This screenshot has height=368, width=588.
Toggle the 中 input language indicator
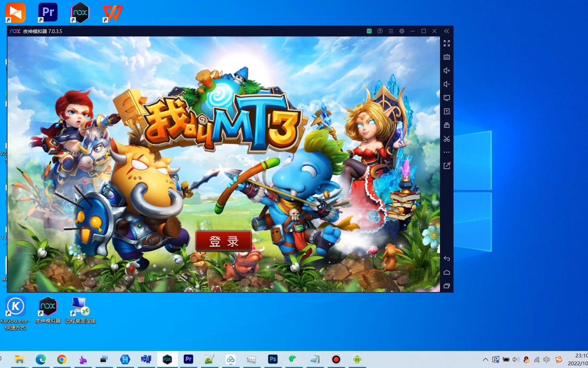(546, 359)
